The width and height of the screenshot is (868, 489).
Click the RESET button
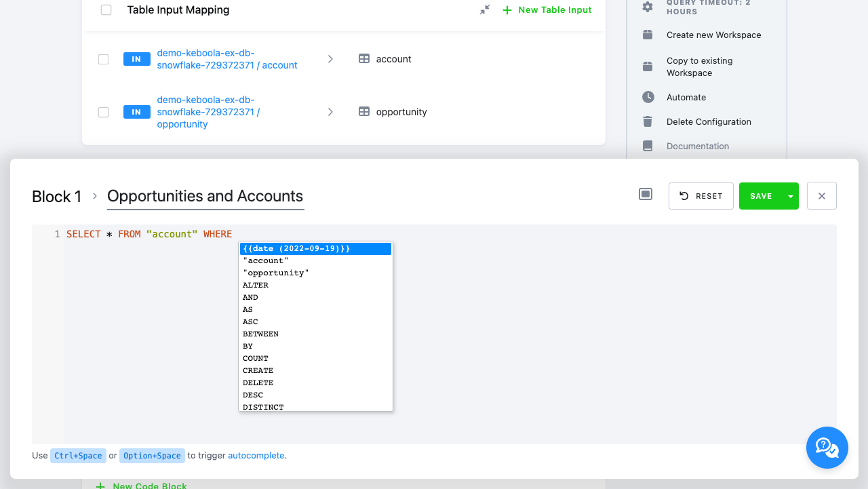701,195
